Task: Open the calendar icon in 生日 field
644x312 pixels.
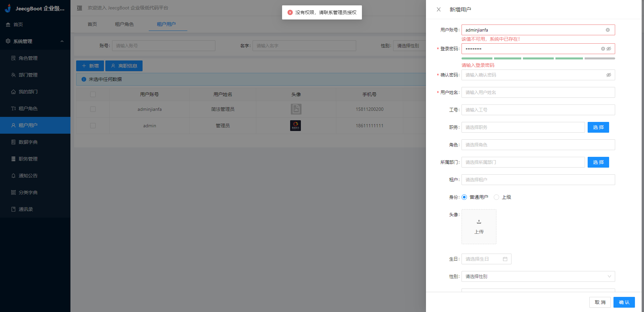Action: point(505,259)
